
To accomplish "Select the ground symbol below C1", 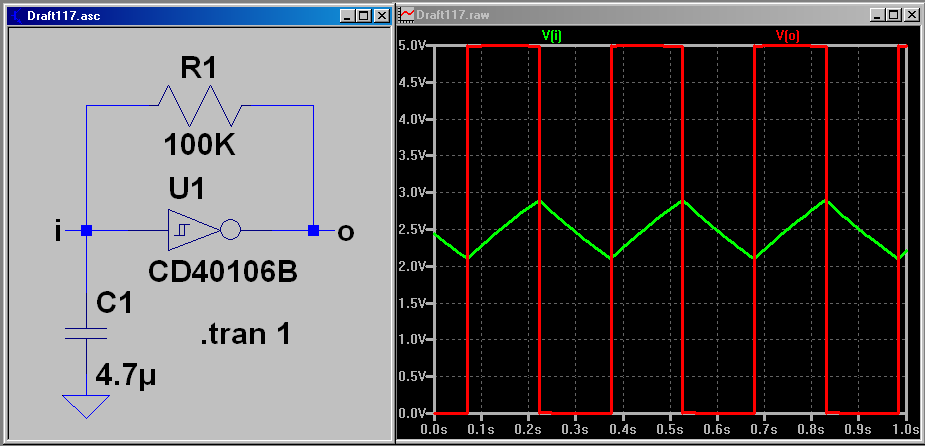I will pyautogui.click(x=86, y=406).
